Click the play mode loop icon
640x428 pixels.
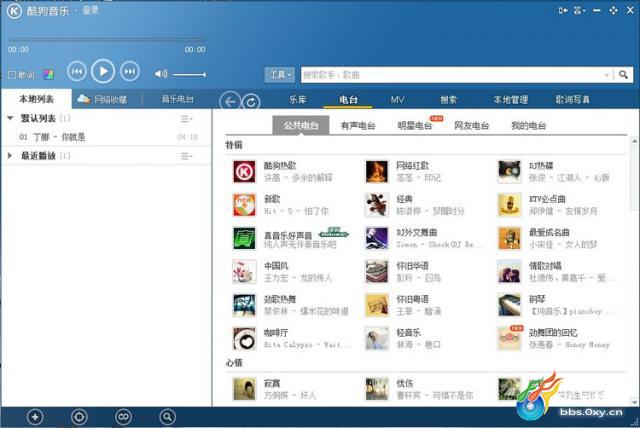(x=123, y=417)
